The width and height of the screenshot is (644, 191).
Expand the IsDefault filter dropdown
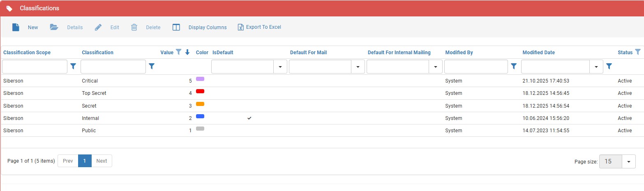click(280, 67)
